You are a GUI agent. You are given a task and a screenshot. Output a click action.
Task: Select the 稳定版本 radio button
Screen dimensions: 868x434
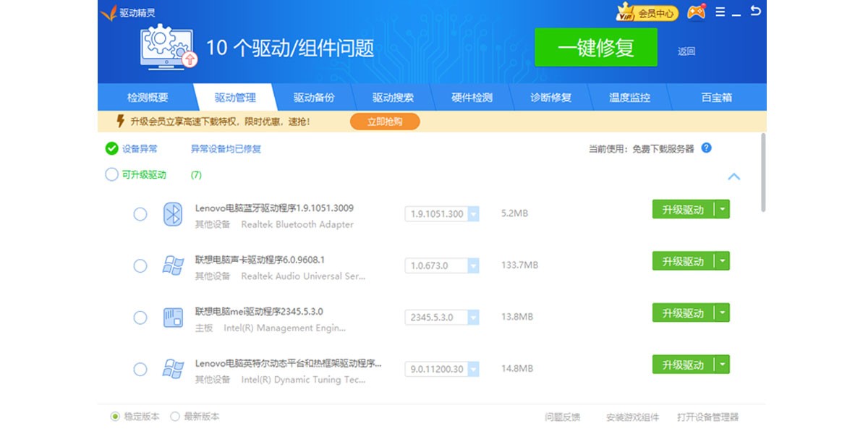tap(115, 417)
